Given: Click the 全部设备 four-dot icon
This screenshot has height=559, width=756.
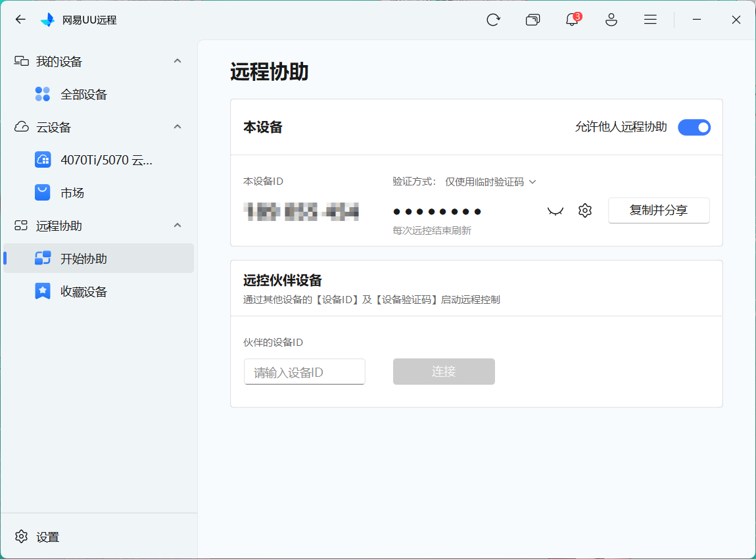Looking at the screenshot, I should [43, 94].
